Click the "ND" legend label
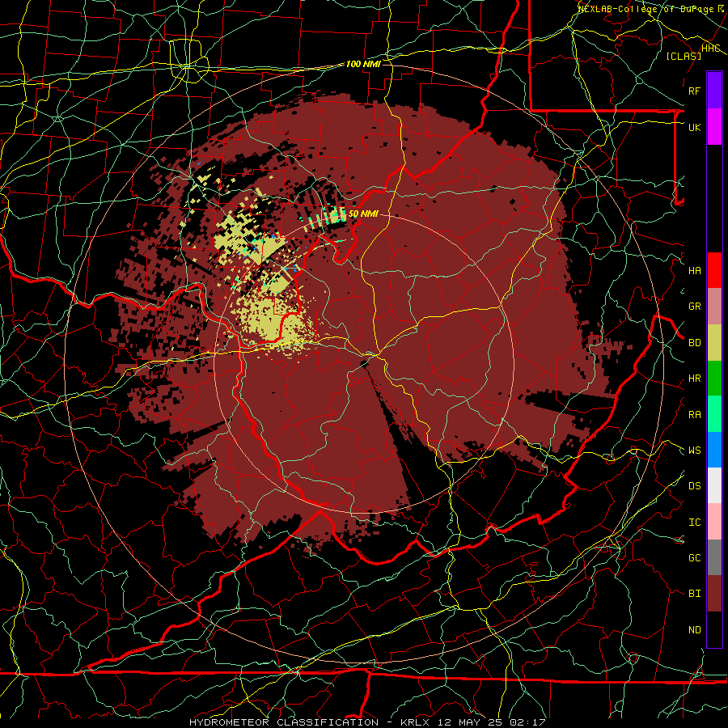Image resolution: width=728 pixels, height=728 pixels. (694, 629)
